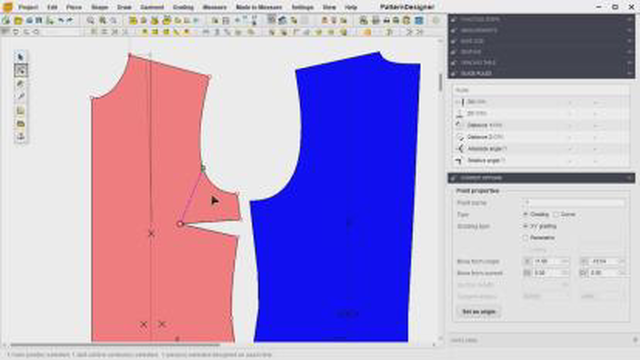Viewport: 640px width, 360px height.
Task: Open the Garment menu
Action: click(x=152, y=7)
